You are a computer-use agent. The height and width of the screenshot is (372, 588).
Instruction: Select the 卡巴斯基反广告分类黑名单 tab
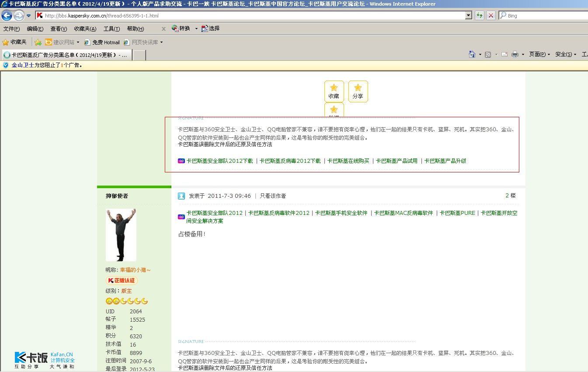(66, 55)
